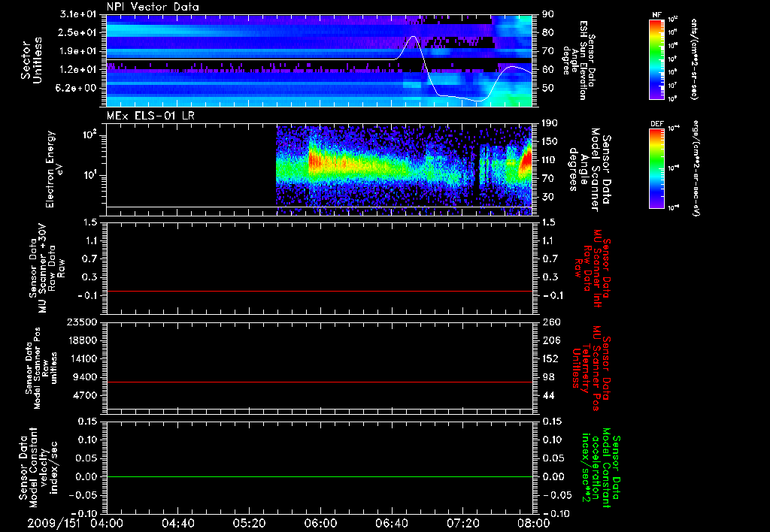
Task: Click the 04:00 time tick label
Action: [107, 523]
